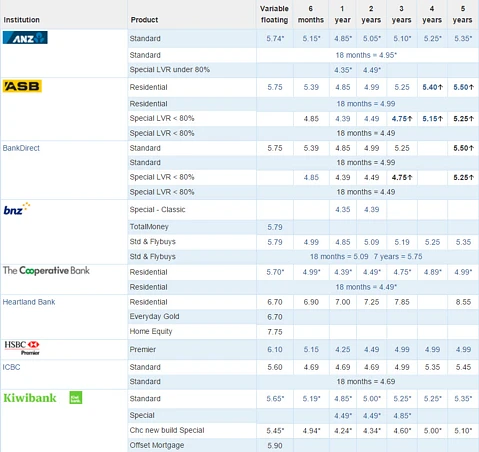
Task: Select Cooperative Bank 4 years rate 4.89
Action: coord(433,272)
